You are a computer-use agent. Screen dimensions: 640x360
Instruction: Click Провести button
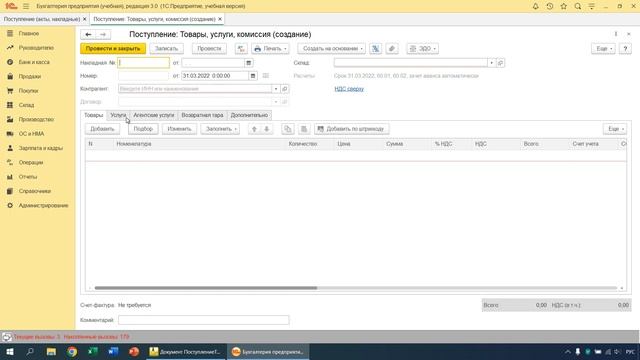pos(209,49)
